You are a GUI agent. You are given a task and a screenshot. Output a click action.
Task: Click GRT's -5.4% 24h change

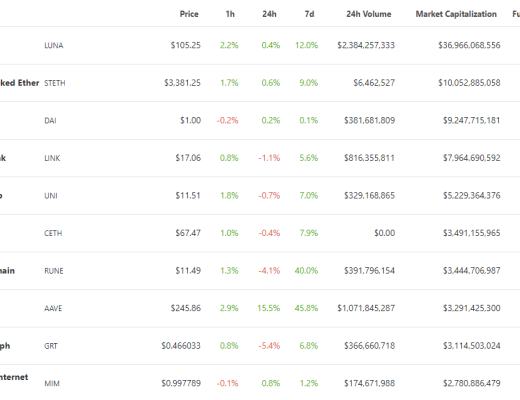[x=269, y=346]
